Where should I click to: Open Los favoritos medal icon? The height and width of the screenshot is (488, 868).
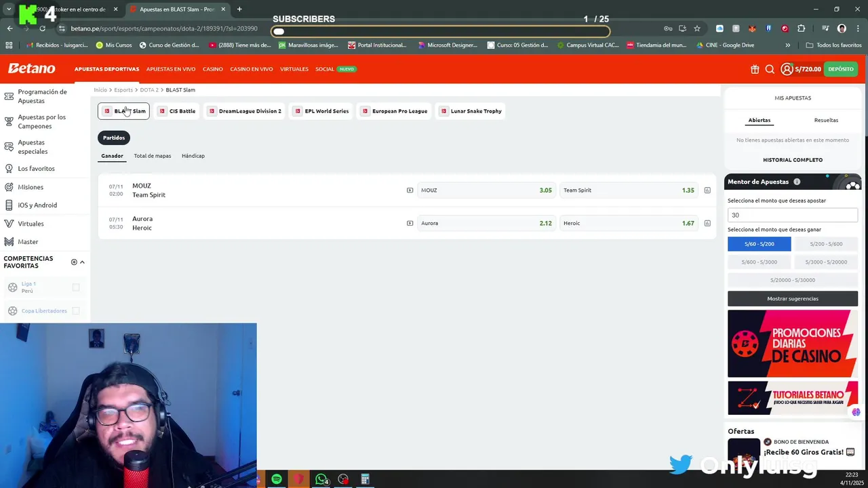[9, 169]
